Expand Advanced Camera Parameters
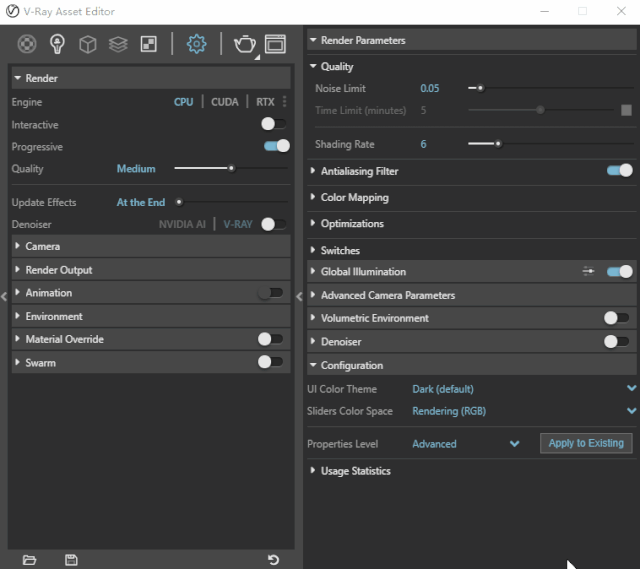This screenshot has height=569, width=640. (471, 295)
